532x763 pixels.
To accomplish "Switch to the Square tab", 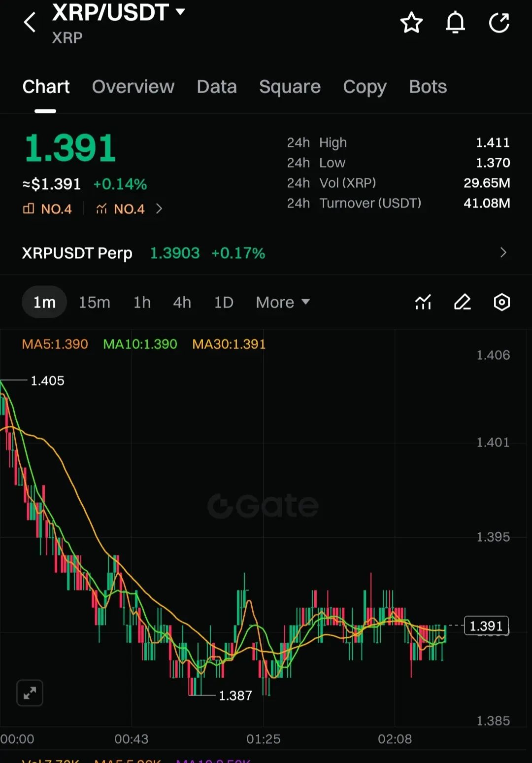I will 290,87.
